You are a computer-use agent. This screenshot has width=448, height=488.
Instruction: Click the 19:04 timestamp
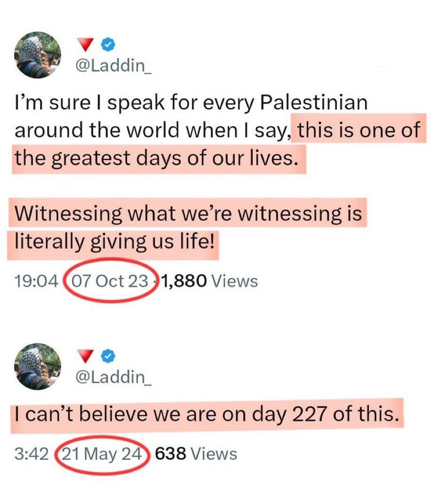pyautogui.click(x=36, y=281)
